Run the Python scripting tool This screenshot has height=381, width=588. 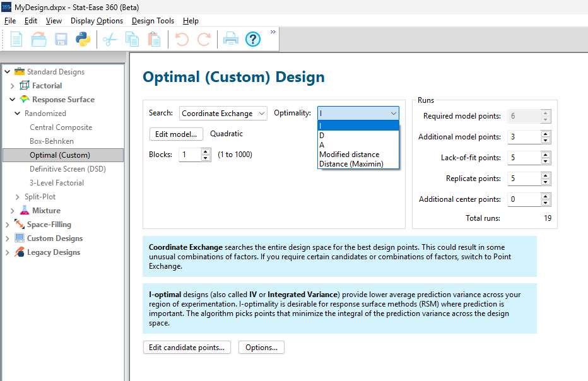click(x=83, y=38)
